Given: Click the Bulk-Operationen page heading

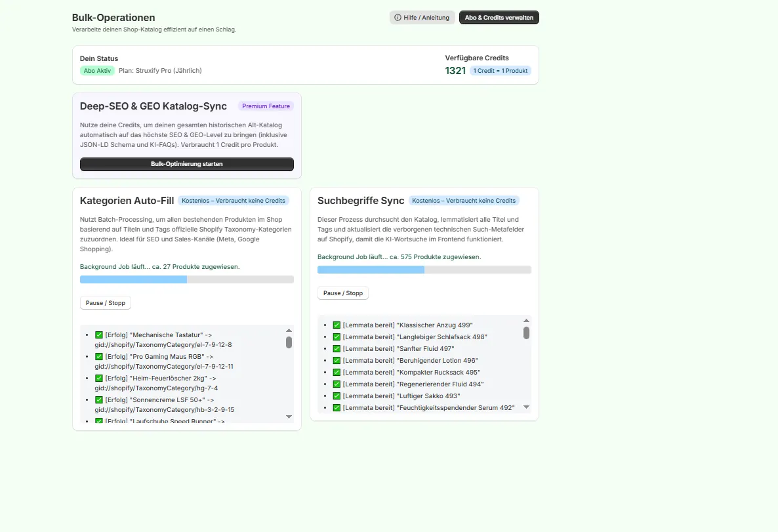Looking at the screenshot, I should (113, 17).
